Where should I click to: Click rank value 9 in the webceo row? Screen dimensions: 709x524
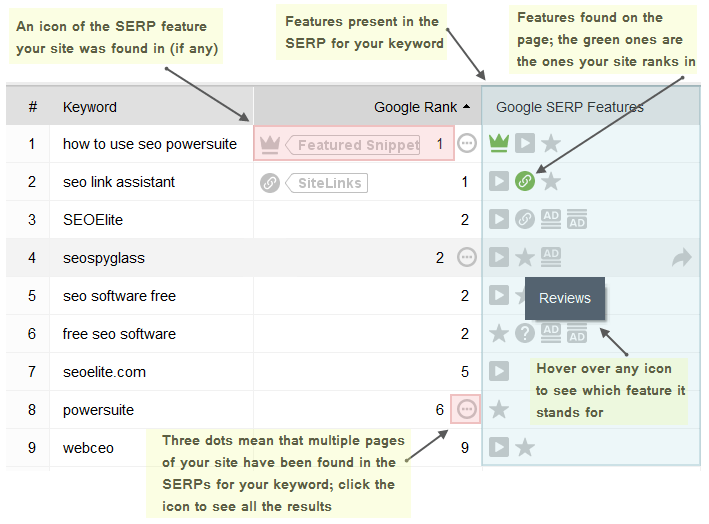pos(465,448)
